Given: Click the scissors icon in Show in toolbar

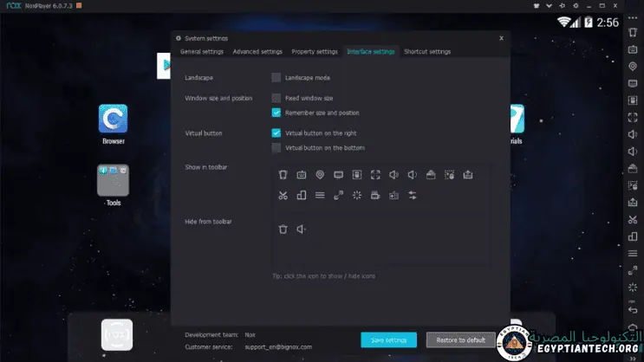Looking at the screenshot, I should click(x=283, y=196).
